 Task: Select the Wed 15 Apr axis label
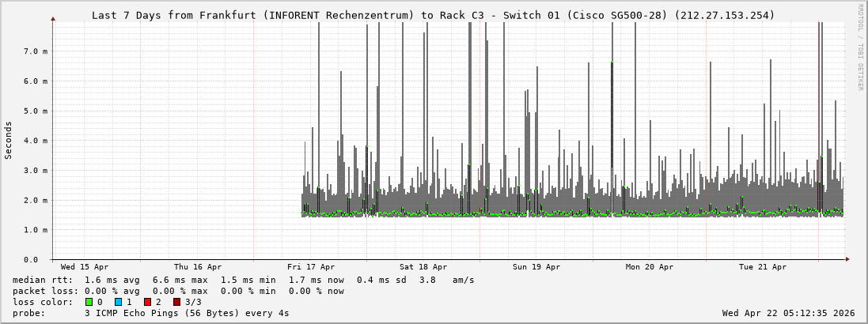85,267
